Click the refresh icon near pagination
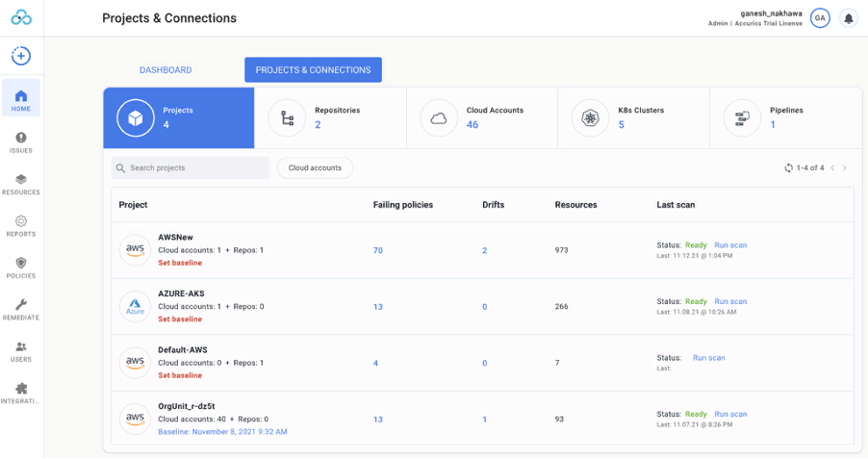The width and height of the screenshot is (868, 459). (x=788, y=168)
